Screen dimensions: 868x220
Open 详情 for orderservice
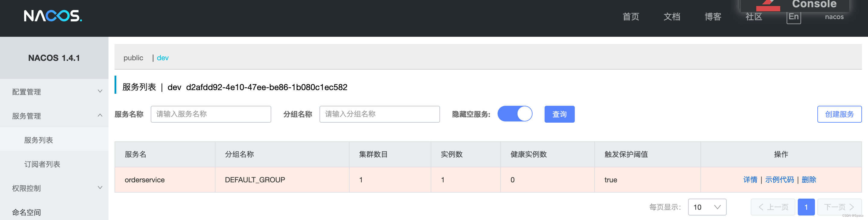pos(750,180)
